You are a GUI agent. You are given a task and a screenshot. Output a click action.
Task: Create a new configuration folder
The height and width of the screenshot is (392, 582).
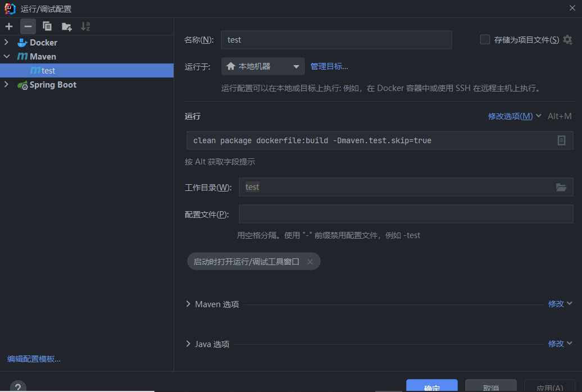click(x=67, y=26)
